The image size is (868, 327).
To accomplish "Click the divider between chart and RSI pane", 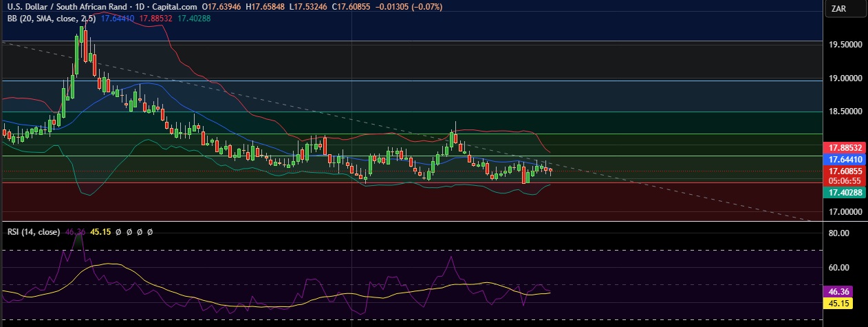I will click(413, 222).
